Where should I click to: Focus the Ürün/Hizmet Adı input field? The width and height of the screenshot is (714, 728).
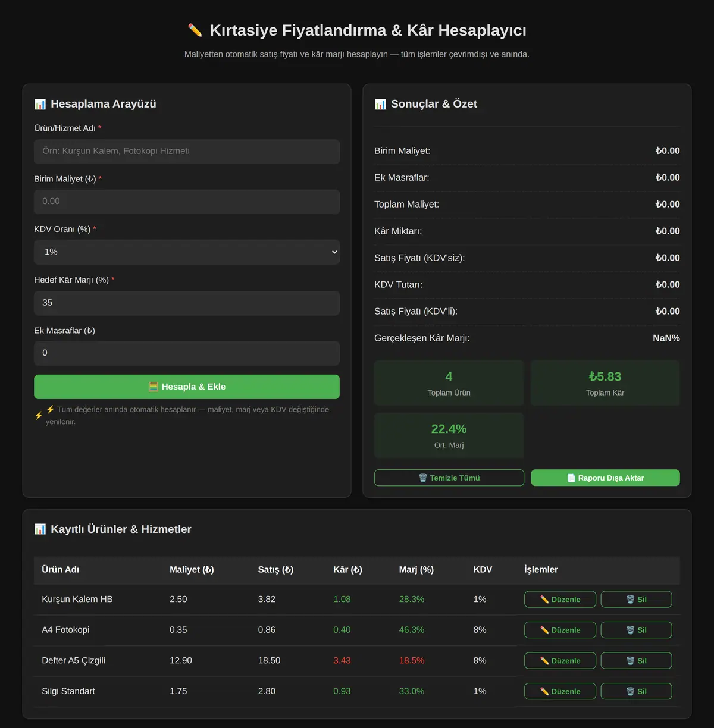tap(187, 151)
